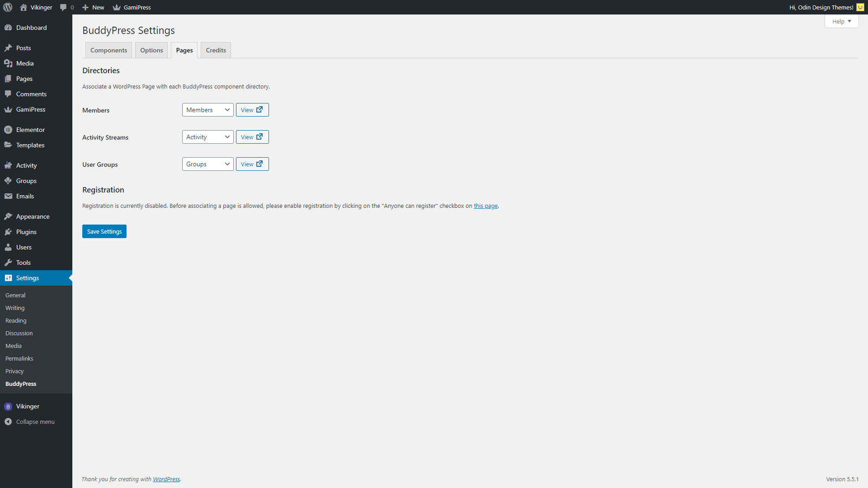
Task: Open the User Groups page dropdown
Action: pos(208,164)
